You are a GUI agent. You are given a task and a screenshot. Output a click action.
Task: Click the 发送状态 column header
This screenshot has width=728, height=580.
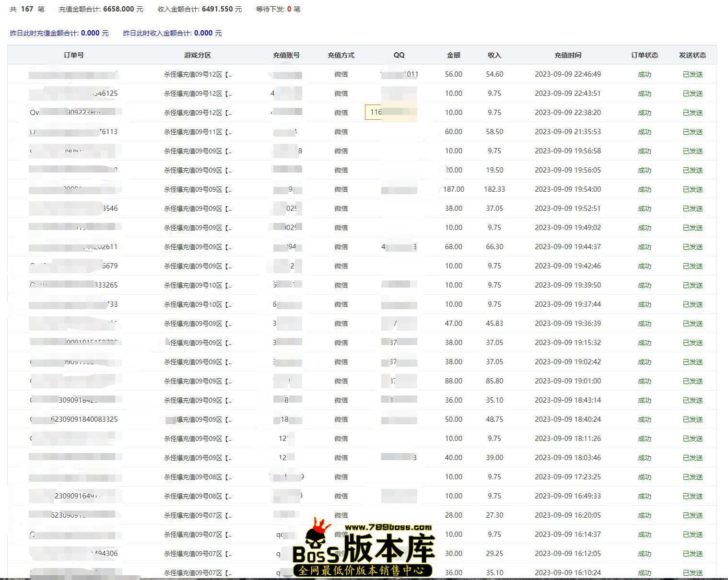(693, 55)
